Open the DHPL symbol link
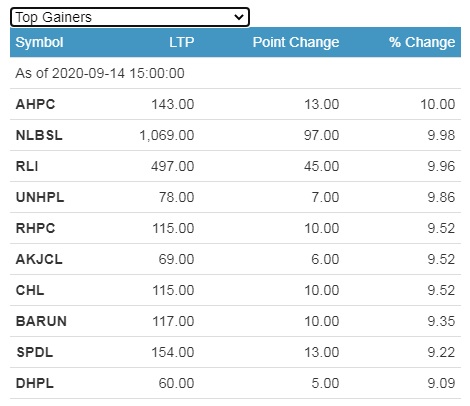This screenshot has height=406, width=470. (35, 383)
